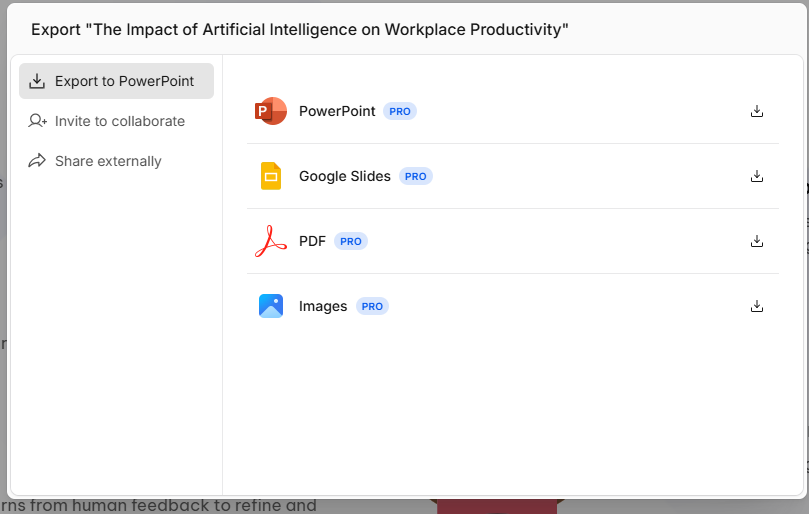This screenshot has width=809, height=514.
Task: Click the Google Slides export label
Action: (345, 176)
